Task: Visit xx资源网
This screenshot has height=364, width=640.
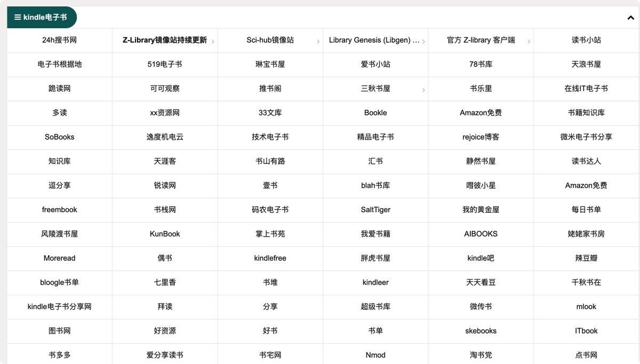Action: coord(165,112)
